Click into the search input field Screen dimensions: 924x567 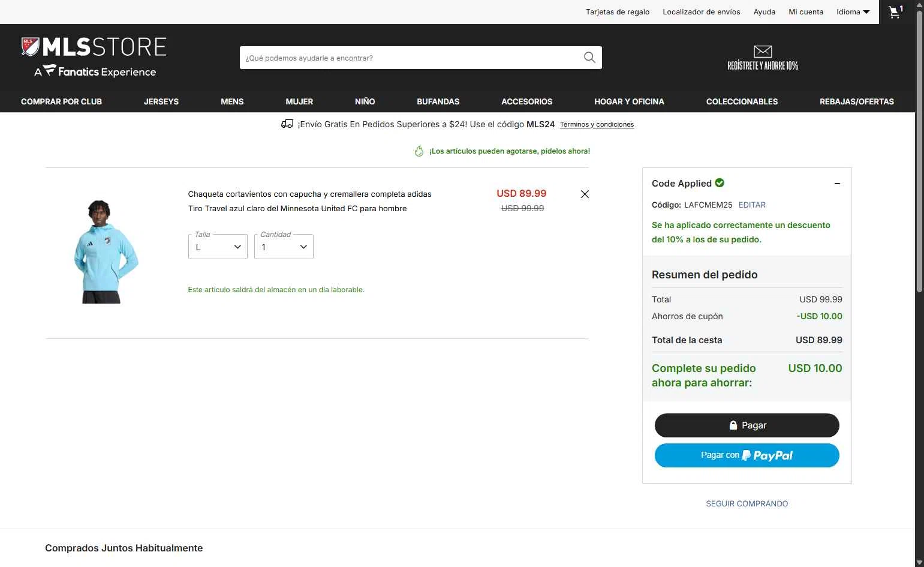click(x=411, y=58)
